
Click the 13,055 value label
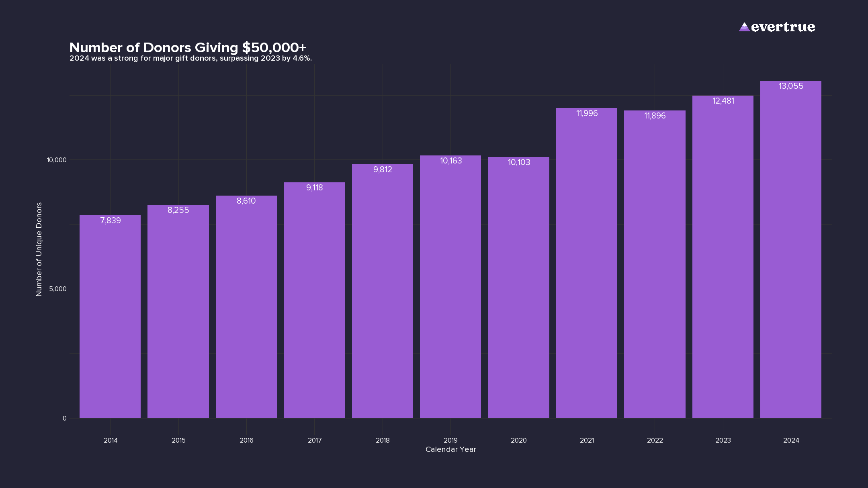791,86
